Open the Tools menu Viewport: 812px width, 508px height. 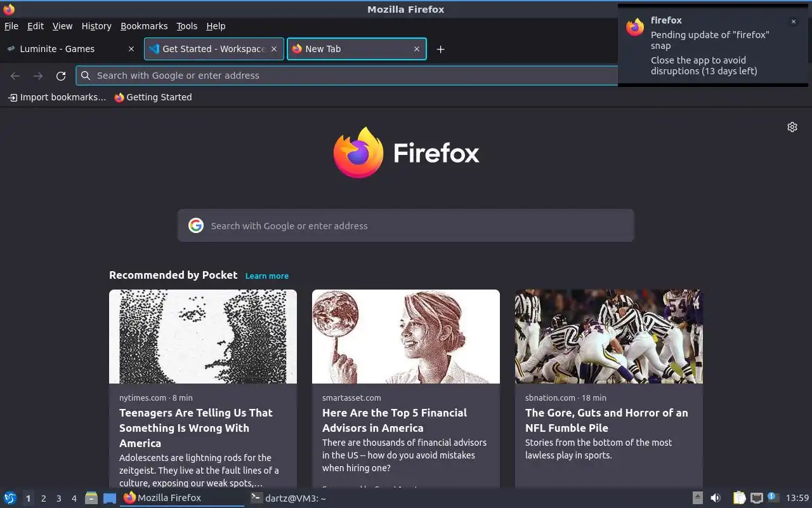187,26
